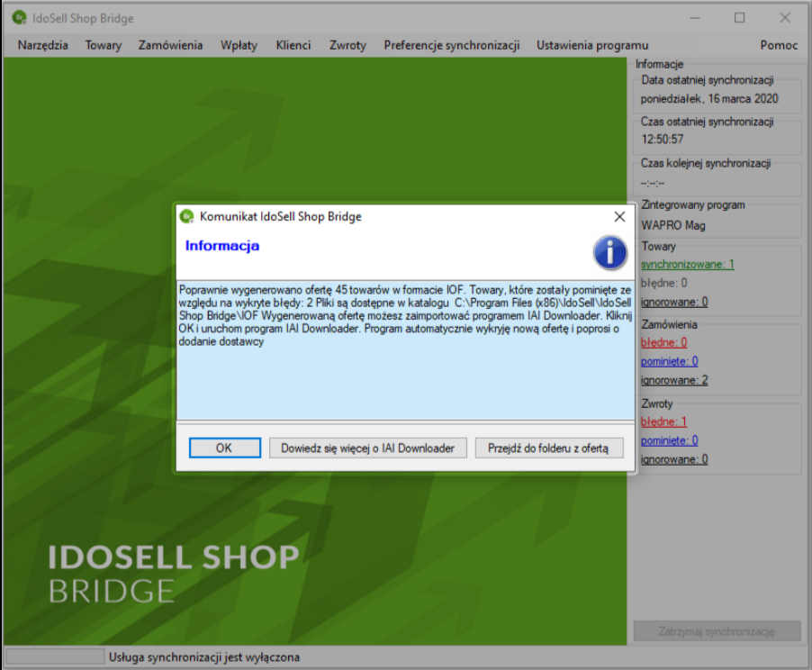Close the IdoSell Shop Bridge main window
The image size is (812, 670).
click(785, 18)
